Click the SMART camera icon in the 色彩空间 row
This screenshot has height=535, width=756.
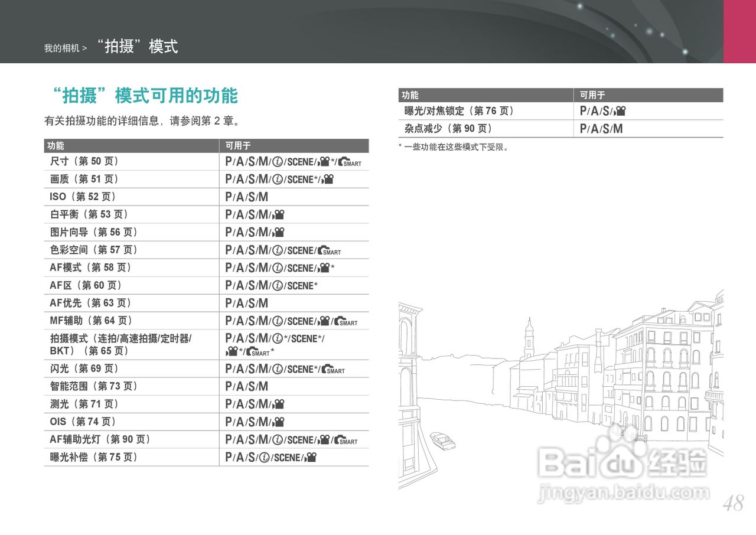pos(329,251)
